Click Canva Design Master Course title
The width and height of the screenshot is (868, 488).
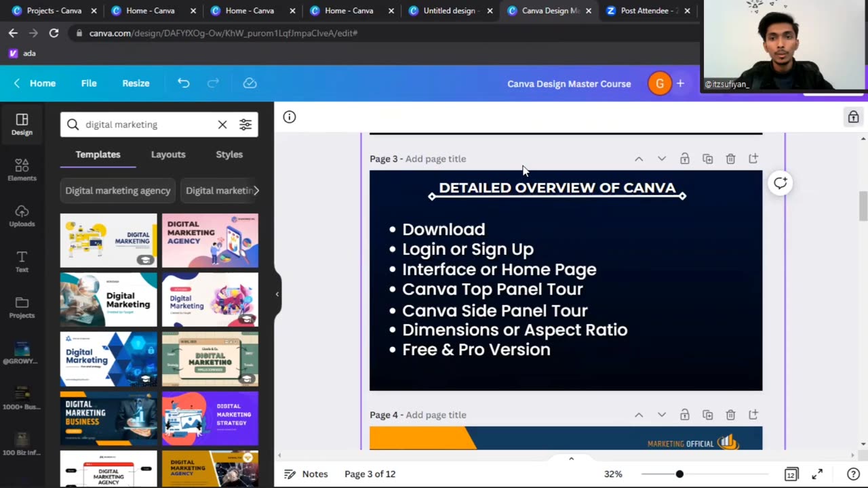pyautogui.click(x=569, y=83)
